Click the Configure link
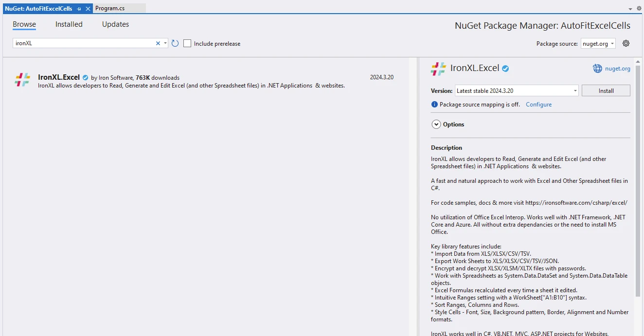The image size is (644, 336). [538, 105]
